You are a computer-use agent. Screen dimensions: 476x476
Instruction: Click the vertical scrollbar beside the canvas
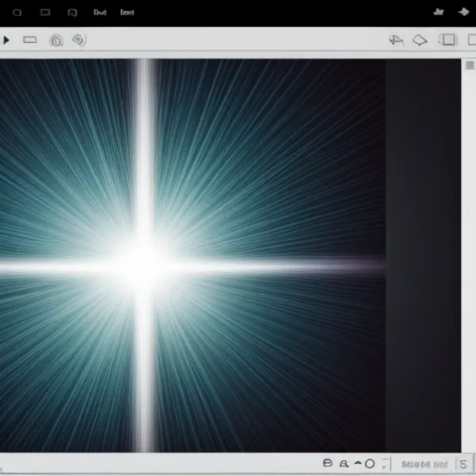[468, 238]
